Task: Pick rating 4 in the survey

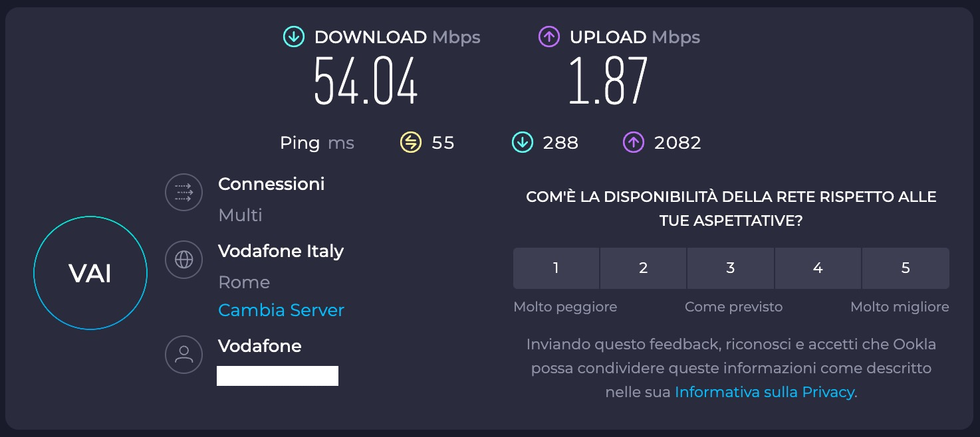Action: click(818, 268)
